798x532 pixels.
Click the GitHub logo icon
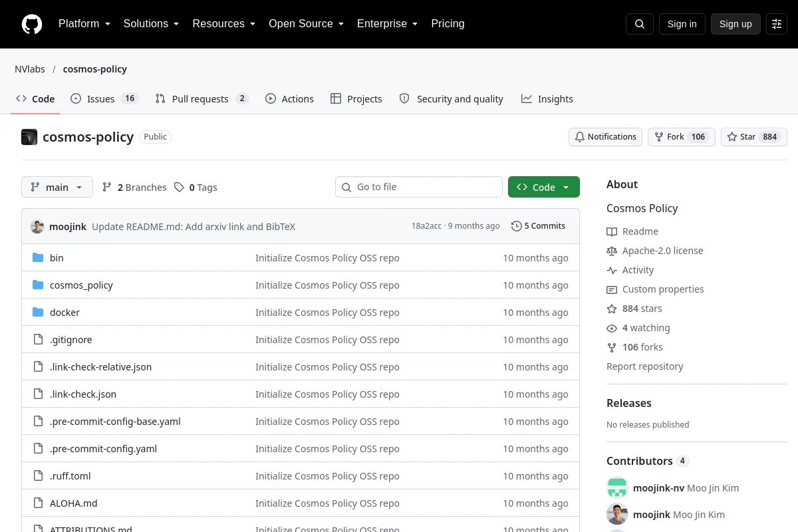tap(32, 24)
